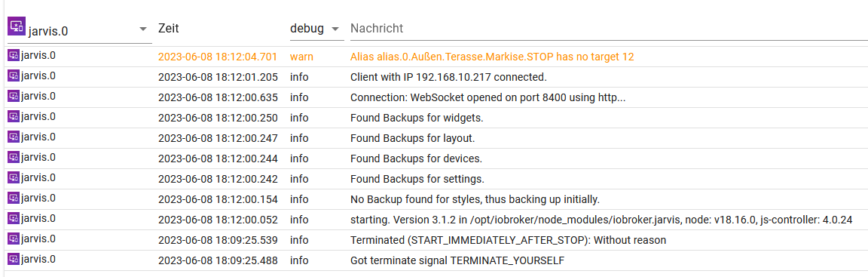Click the jarvis icon on the WebSocket opened row
868x277 pixels.
[14, 96]
